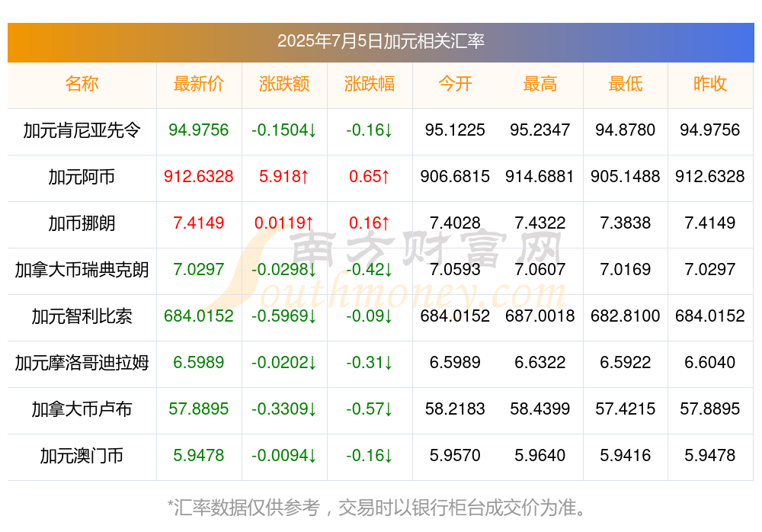762x532 pixels.
Task: Click low value 5.9416
Action: (x=626, y=455)
